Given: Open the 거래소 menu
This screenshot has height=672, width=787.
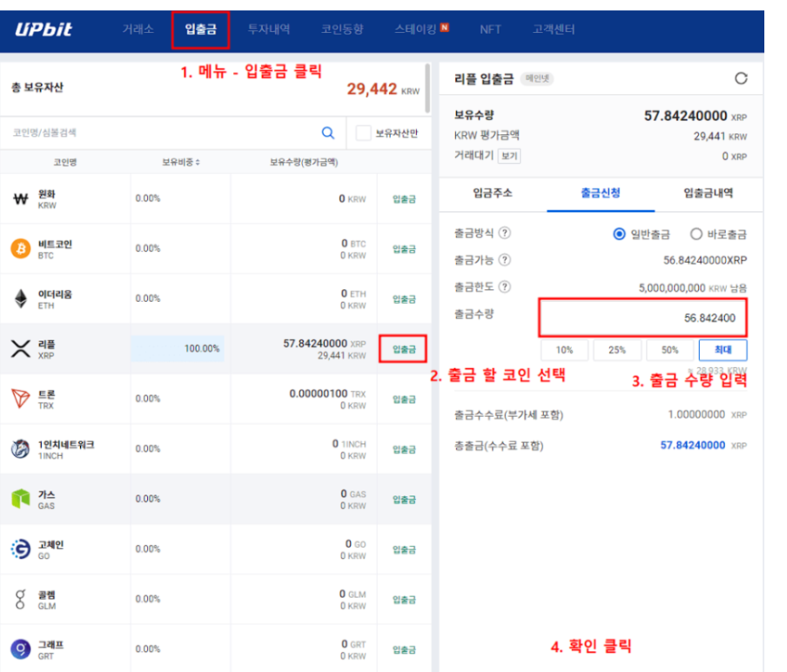Looking at the screenshot, I should [138, 29].
